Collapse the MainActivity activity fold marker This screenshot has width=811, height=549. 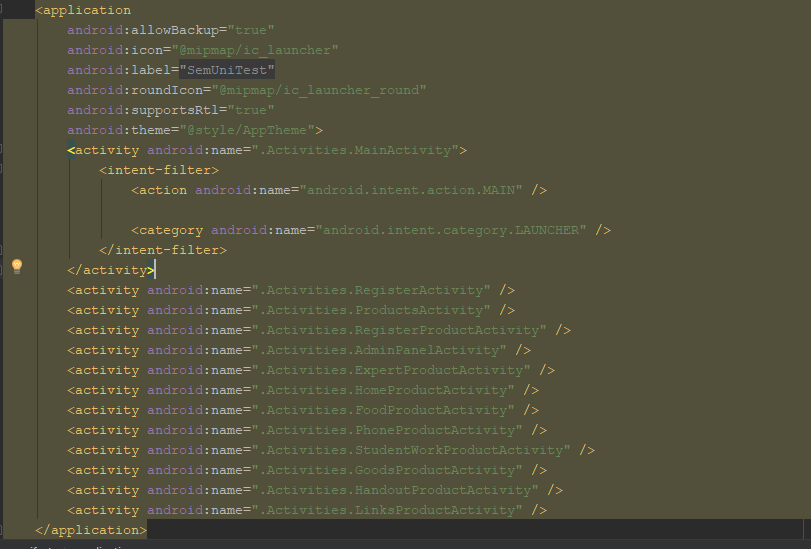tap(1, 149)
